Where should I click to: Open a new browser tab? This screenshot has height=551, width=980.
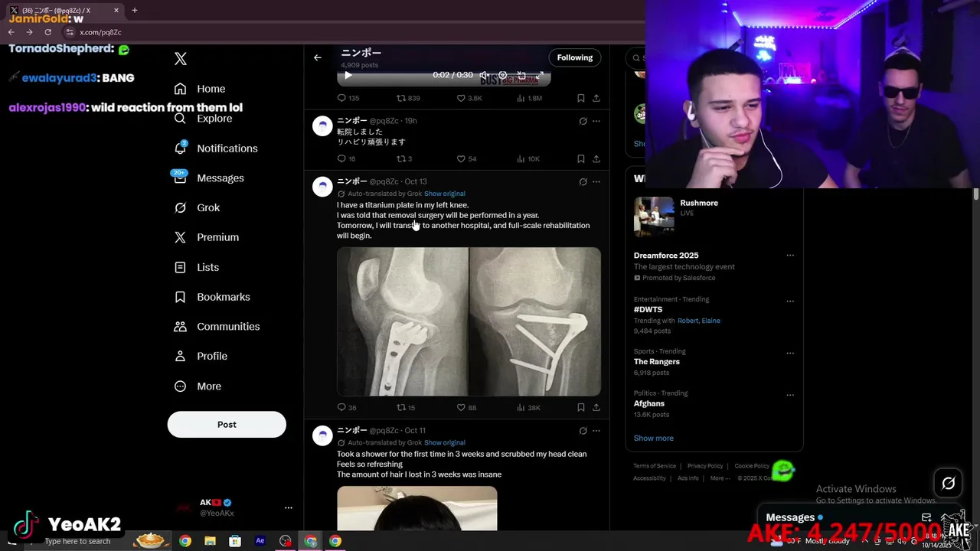click(x=134, y=11)
